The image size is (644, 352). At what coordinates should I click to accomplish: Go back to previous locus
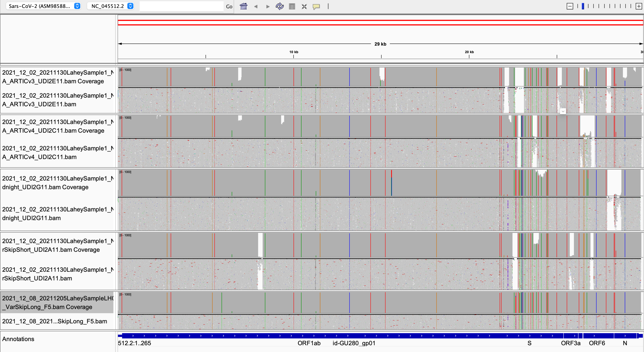(256, 6)
